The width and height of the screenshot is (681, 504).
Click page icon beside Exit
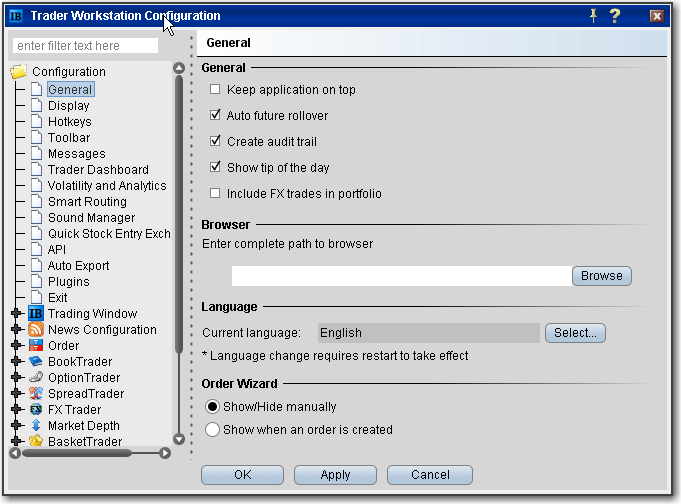pyautogui.click(x=37, y=298)
